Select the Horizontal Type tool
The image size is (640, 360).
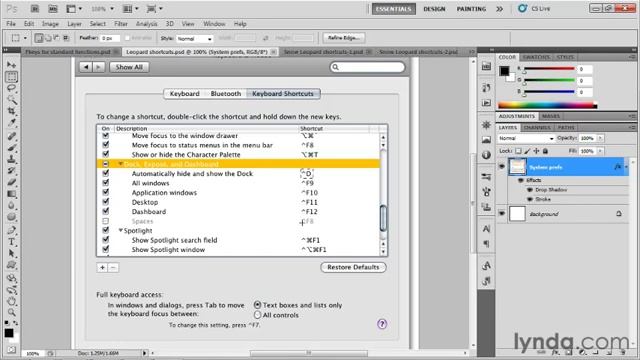pos(11,242)
